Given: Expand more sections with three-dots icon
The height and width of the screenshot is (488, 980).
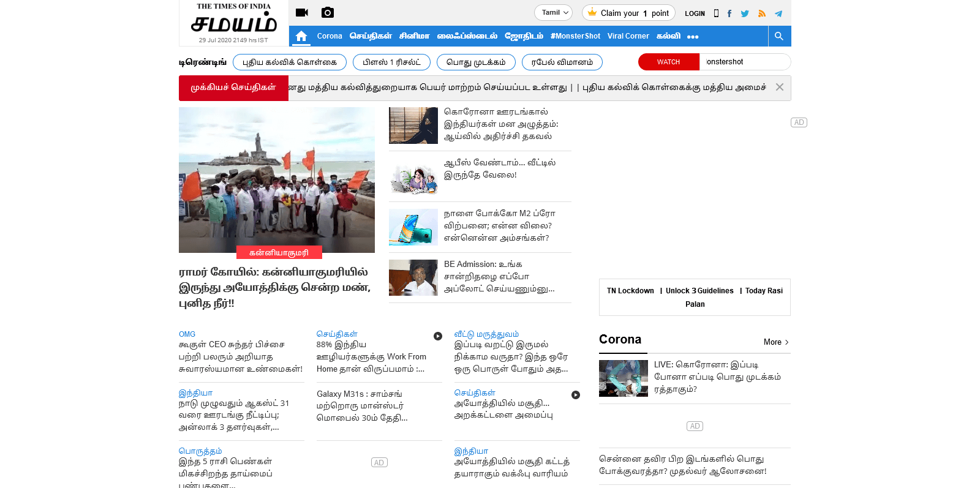Looking at the screenshot, I should [x=693, y=37].
